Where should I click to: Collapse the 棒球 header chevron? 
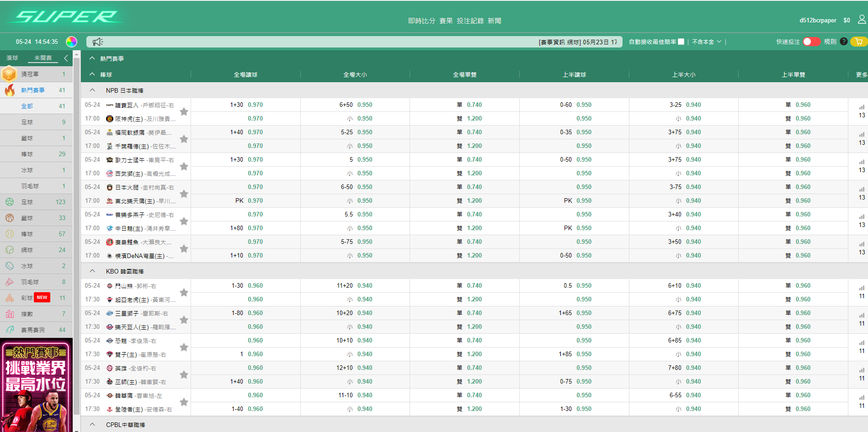(x=92, y=74)
